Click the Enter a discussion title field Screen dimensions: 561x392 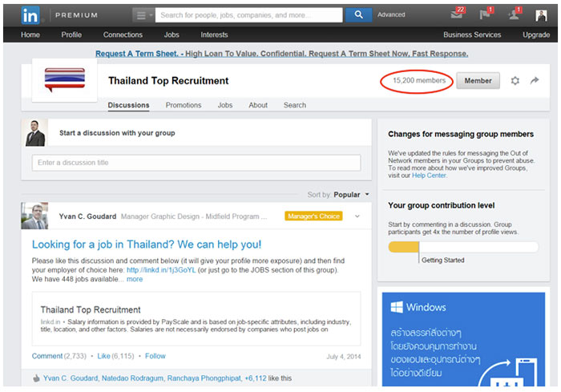coord(196,163)
